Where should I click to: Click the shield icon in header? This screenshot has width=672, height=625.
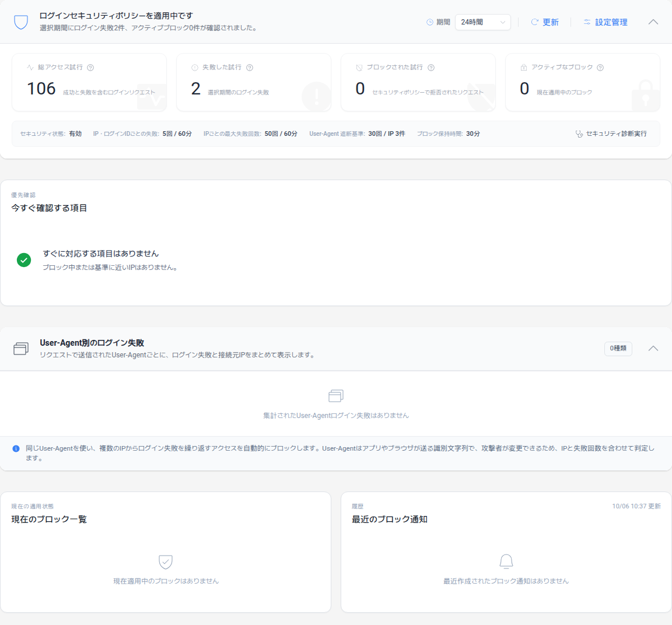click(21, 22)
